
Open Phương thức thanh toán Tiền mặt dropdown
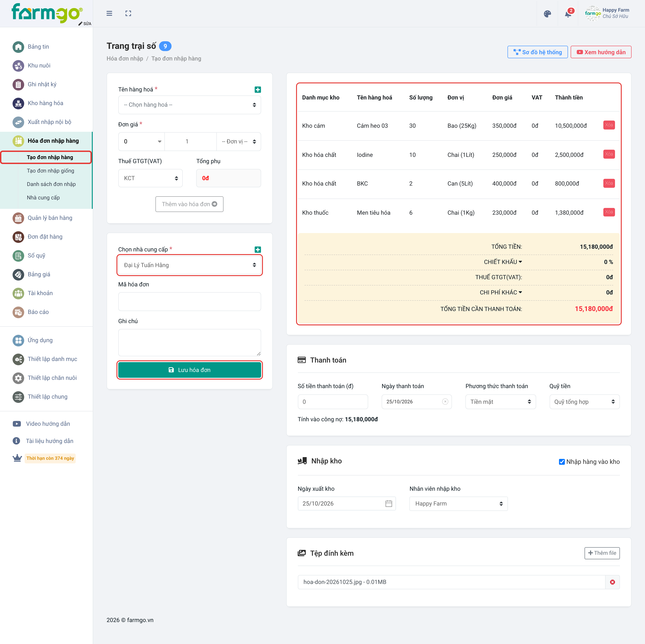pos(501,402)
